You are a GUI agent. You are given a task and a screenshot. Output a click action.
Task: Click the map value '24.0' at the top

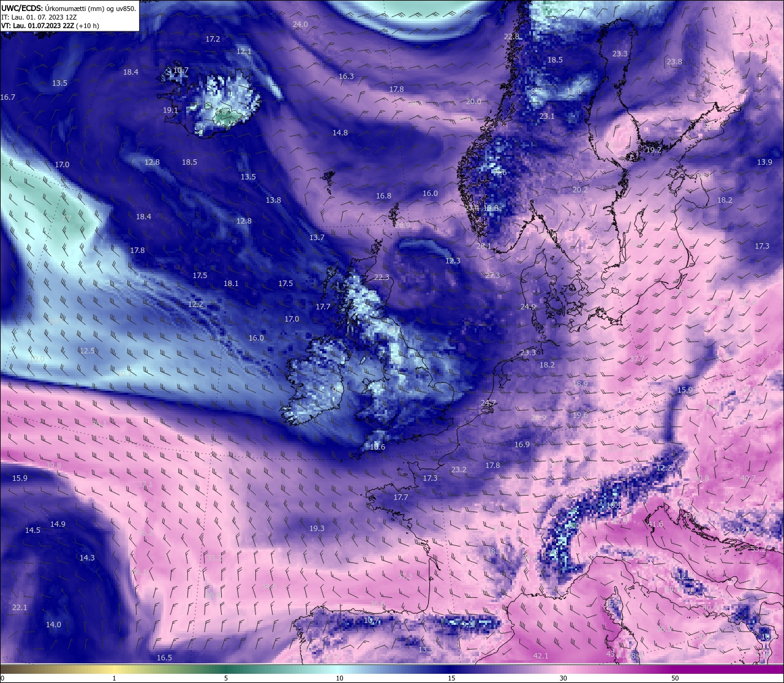[300, 25]
